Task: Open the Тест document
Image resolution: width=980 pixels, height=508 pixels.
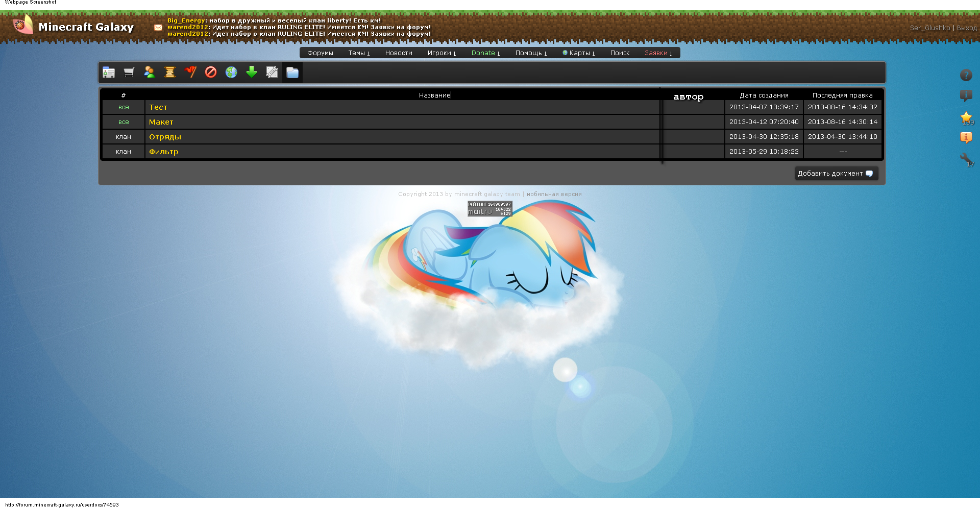Action: (x=158, y=107)
